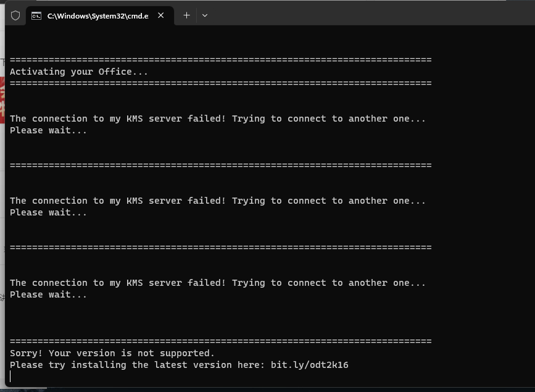535x392 pixels.
Task: Click the cmd icon on the tab
Action: coord(36,15)
